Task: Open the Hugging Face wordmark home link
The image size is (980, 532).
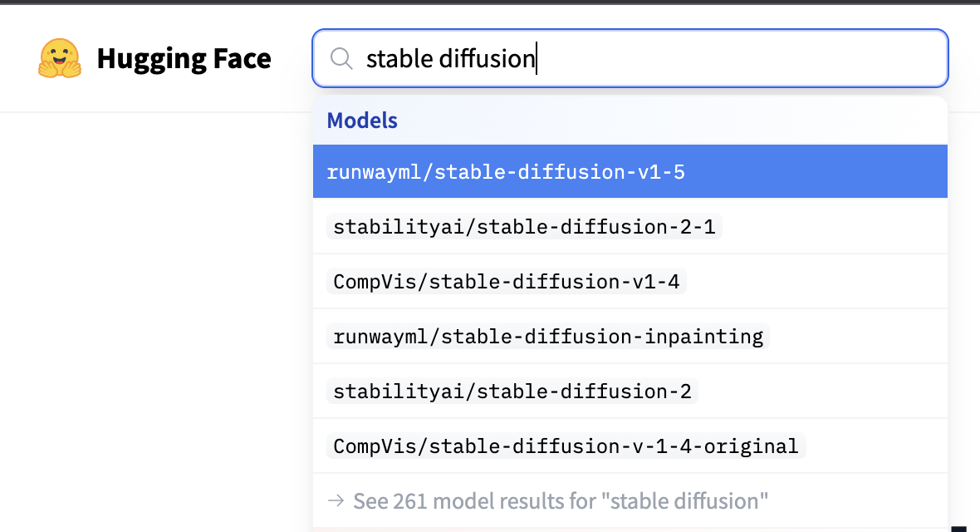Action: 184,58
